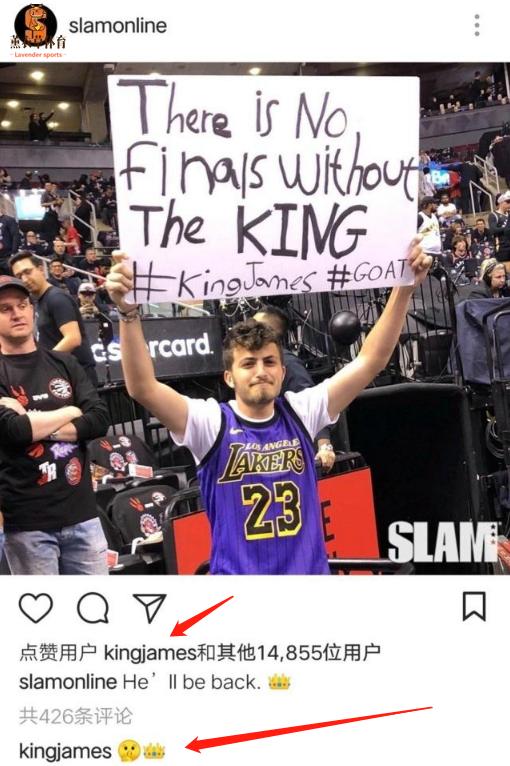
Task: Open the slamonline profile avatar
Action: 36,25
